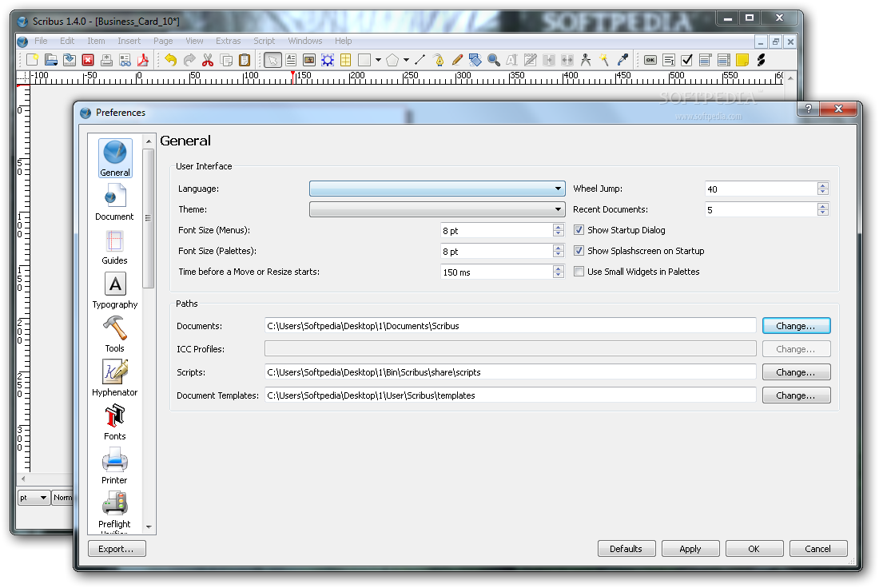The image size is (879, 588).
Task: Select Tools in preferences sidebar
Action: point(114,335)
